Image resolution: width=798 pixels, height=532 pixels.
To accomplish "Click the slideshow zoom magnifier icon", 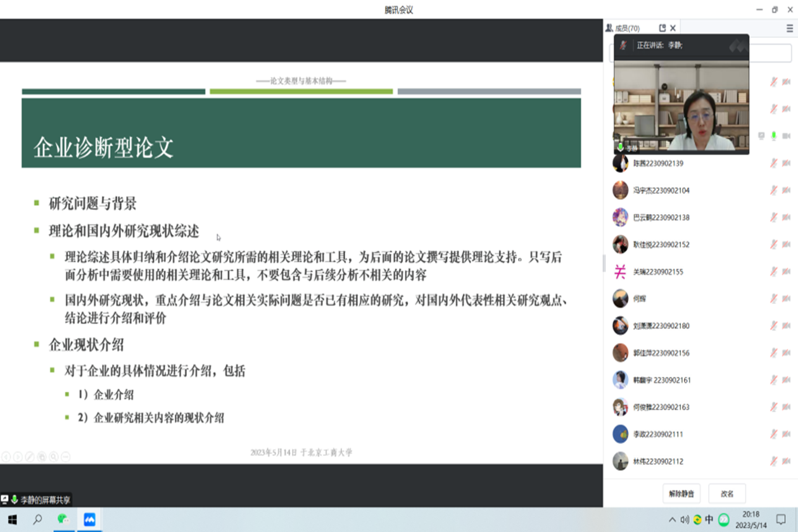I will [54, 456].
